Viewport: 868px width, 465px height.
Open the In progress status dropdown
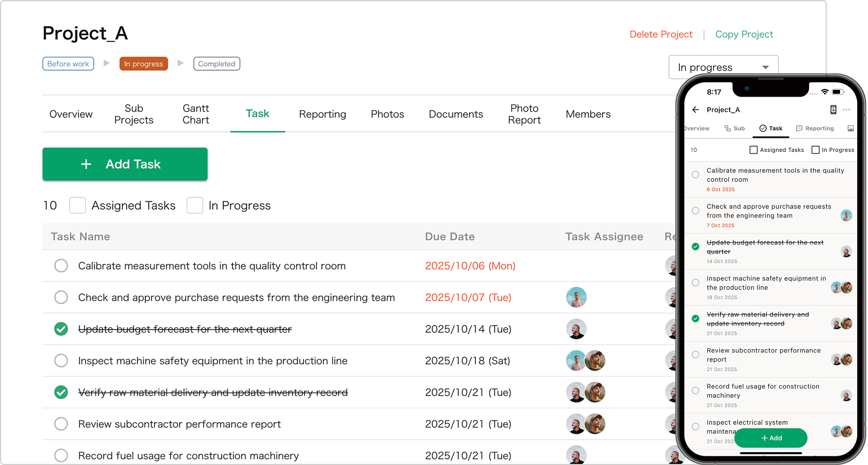click(723, 67)
